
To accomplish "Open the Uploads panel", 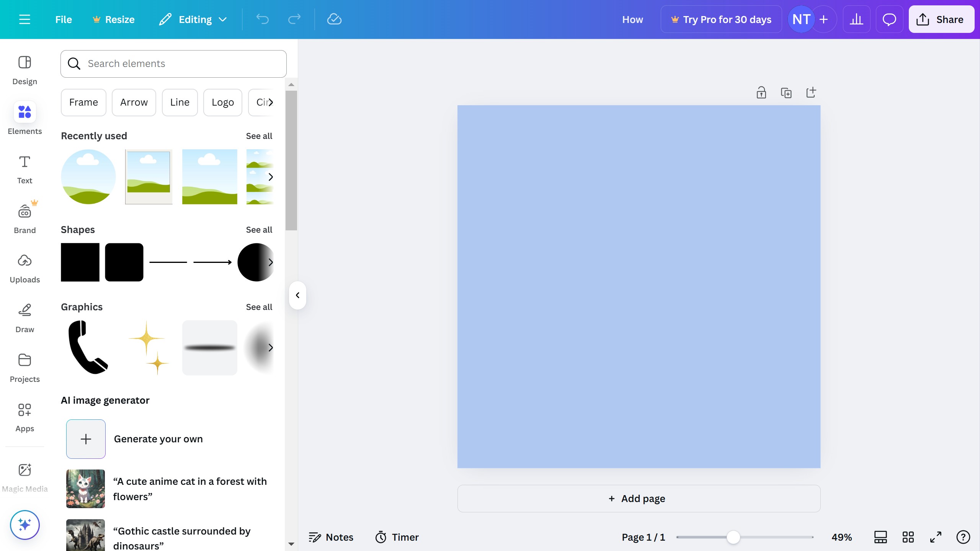I will point(24,268).
